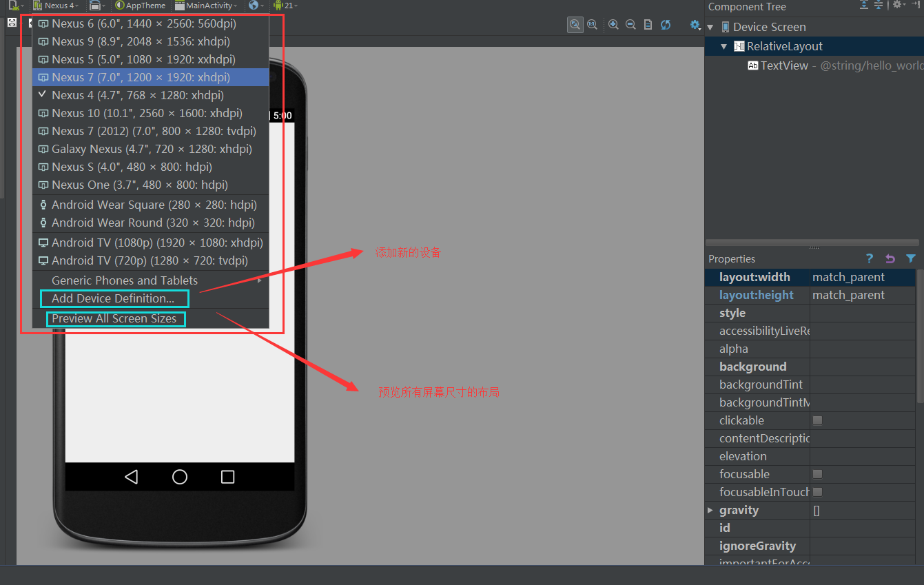Click the 1:1 actual size zoom icon

click(592, 25)
